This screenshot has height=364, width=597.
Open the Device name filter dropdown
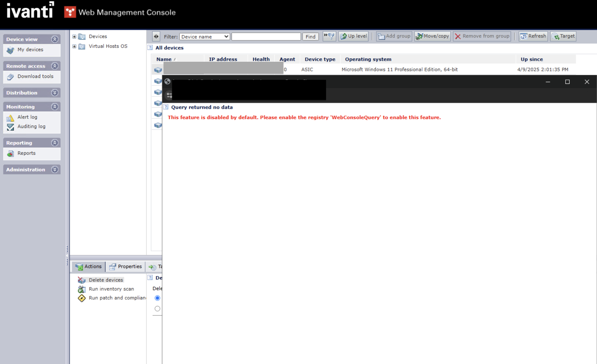click(x=205, y=37)
